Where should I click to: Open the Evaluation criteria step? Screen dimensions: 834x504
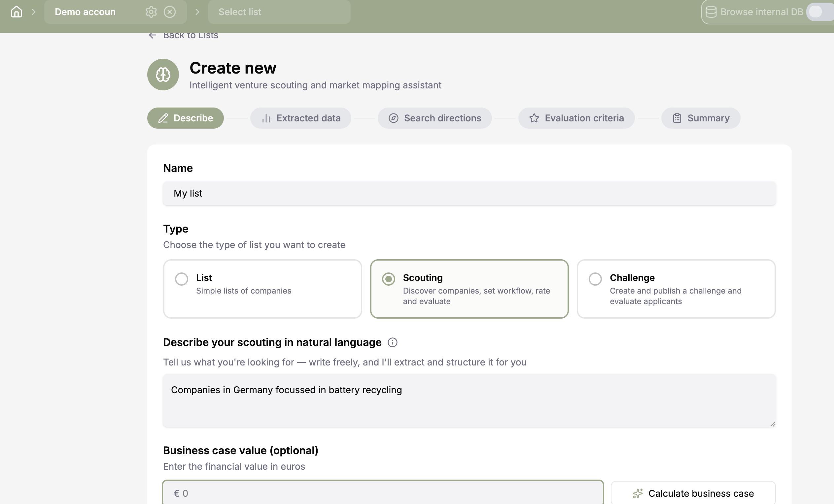576,118
